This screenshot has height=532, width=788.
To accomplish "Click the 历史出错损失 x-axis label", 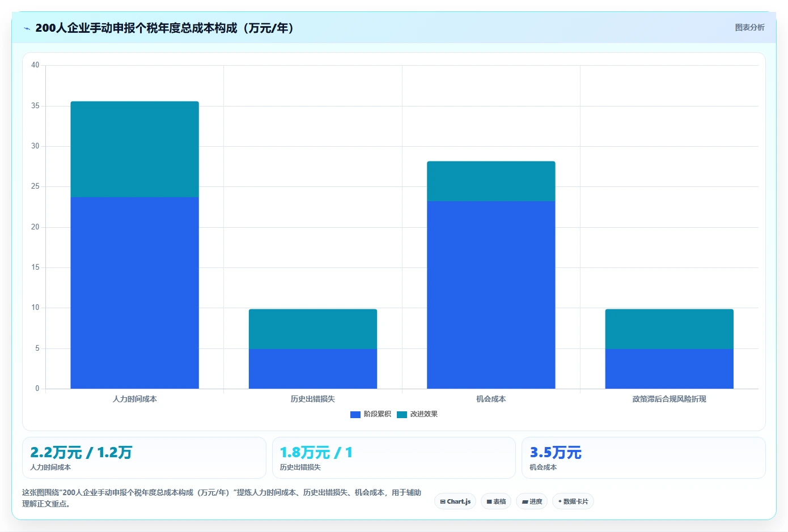I will (313, 399).
